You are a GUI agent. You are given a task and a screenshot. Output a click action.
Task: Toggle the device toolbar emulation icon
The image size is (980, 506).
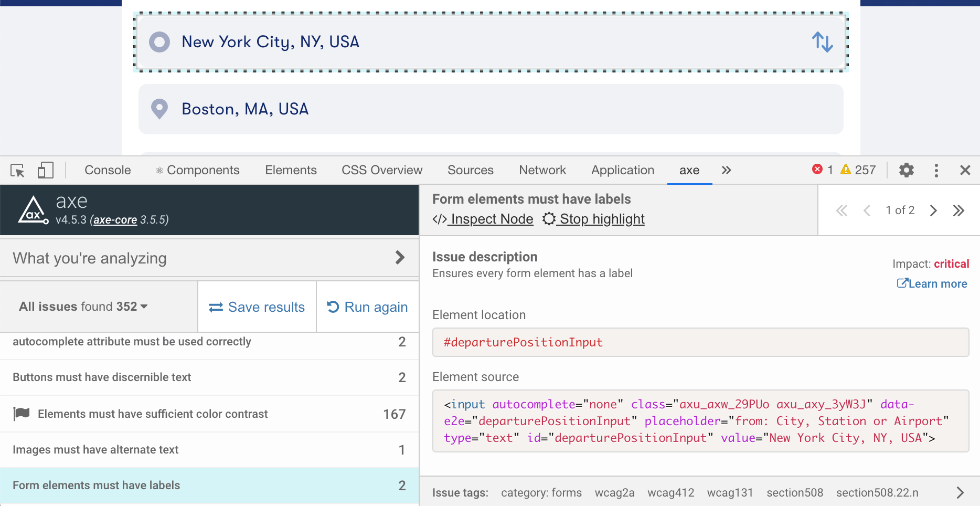coord(45,170)
